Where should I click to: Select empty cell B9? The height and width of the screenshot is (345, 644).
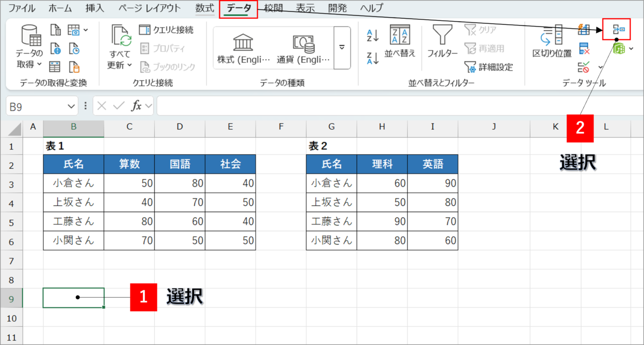coord(74,298)
